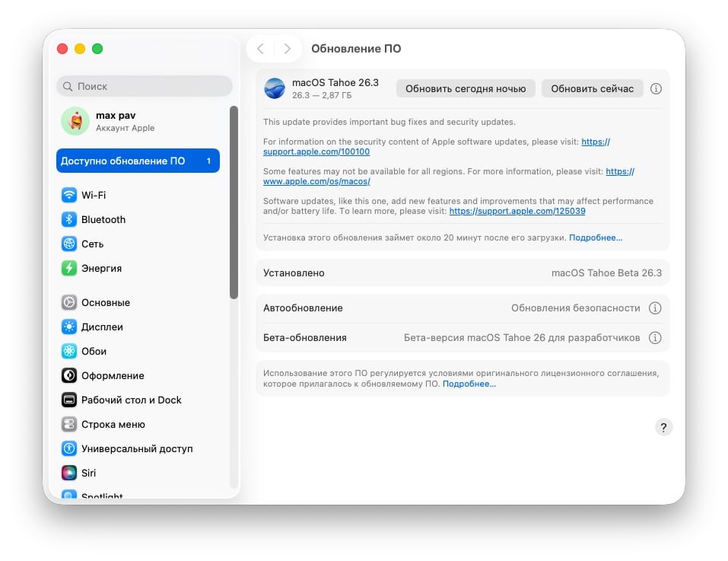Click the info icon in Бета-обновления row
Viewport: 728px width, 561px height.
tap(655, 338)
